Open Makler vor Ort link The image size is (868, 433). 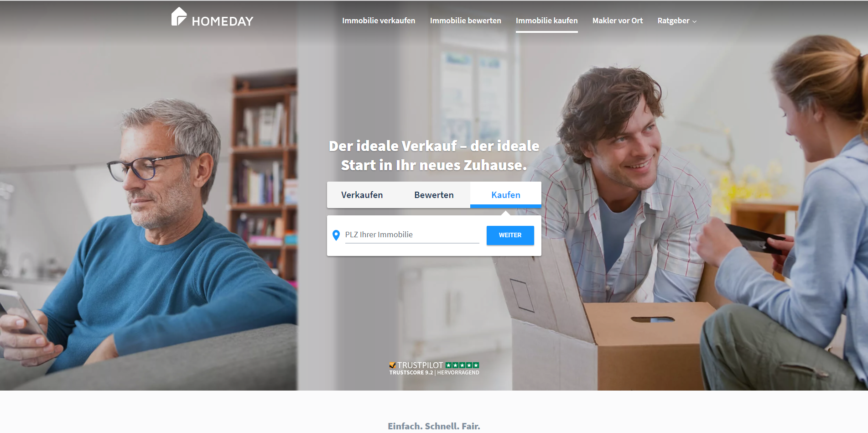coord(617,21)
